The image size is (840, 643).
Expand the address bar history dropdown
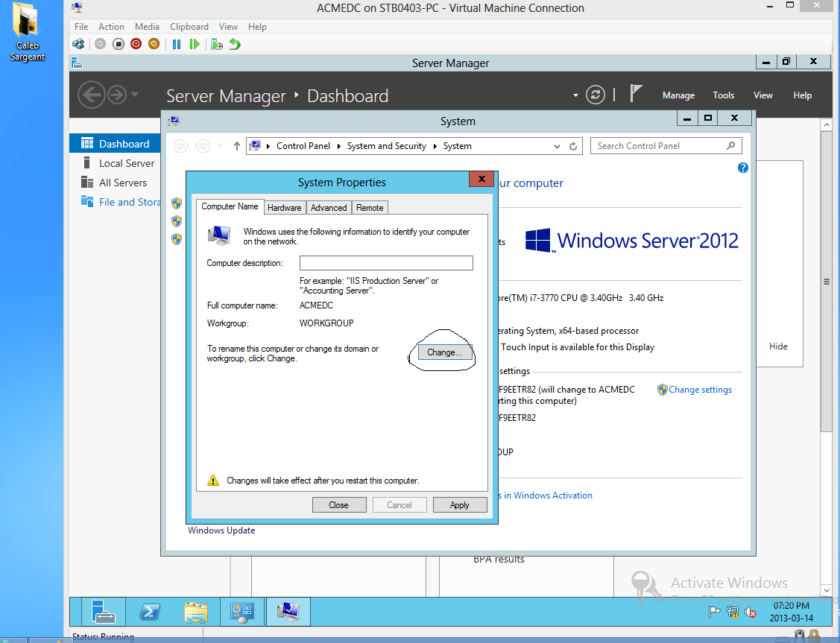click(x=558, y=146)
